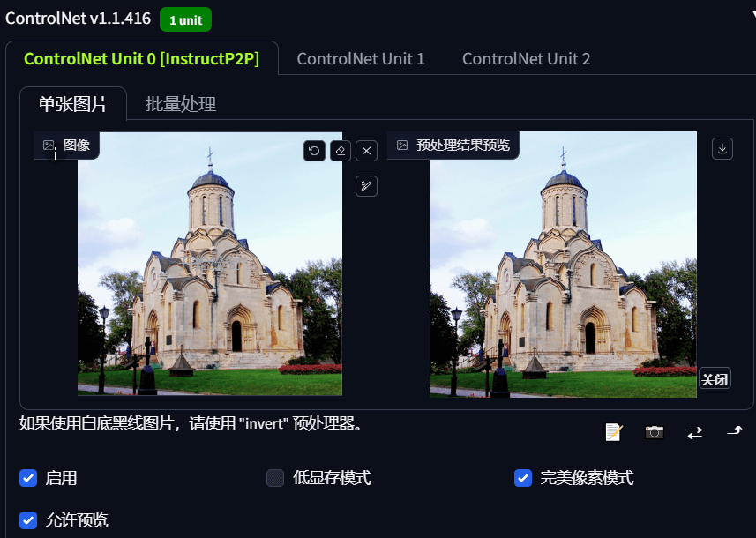Click the eraser icon above the input image

[x=341, y=151]
